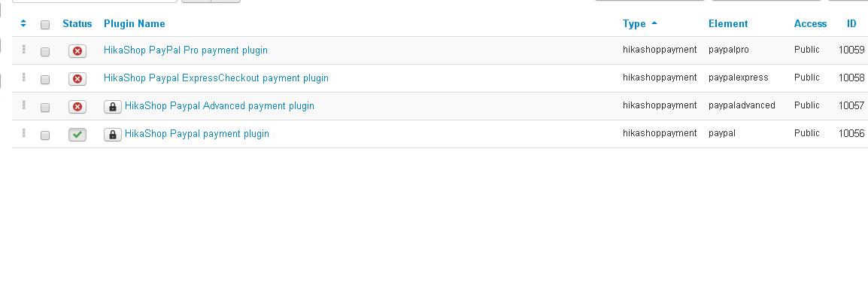Sort the list by Status column
Image resolution: width=868 pixels, height=292 pixels.
click(77, 23)
